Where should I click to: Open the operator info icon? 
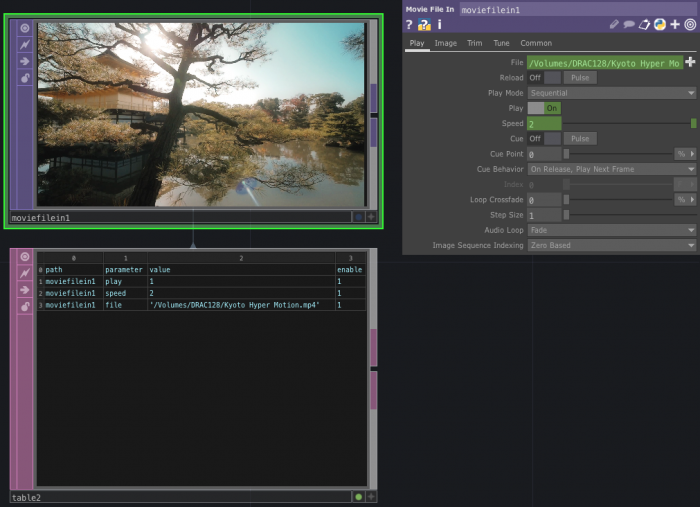tap(439, 24)
